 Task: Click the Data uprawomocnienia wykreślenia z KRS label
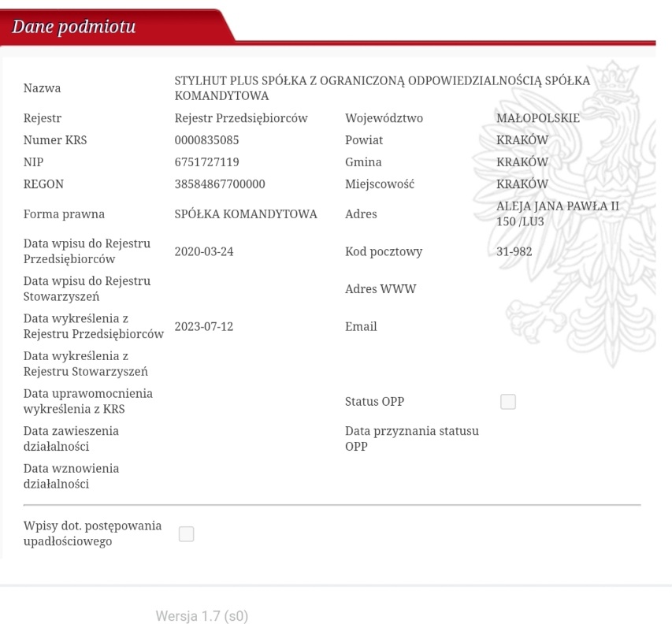(88, 401)
